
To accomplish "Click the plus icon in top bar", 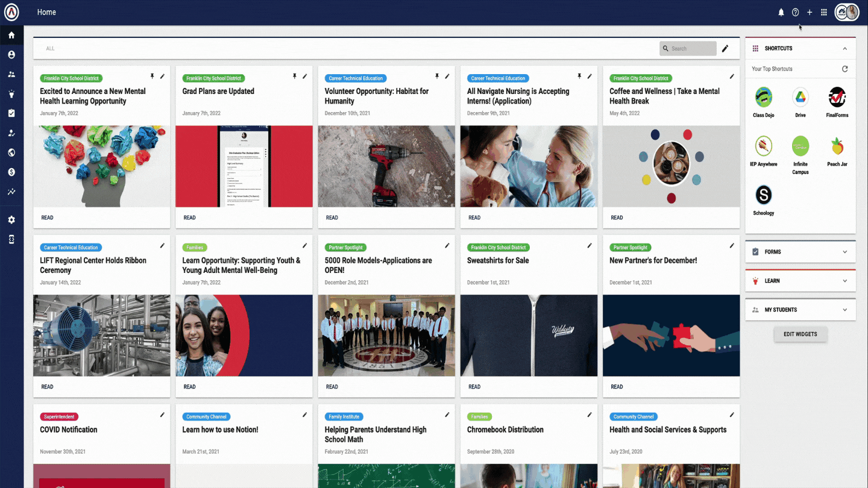I will click(x=810, y=12).
